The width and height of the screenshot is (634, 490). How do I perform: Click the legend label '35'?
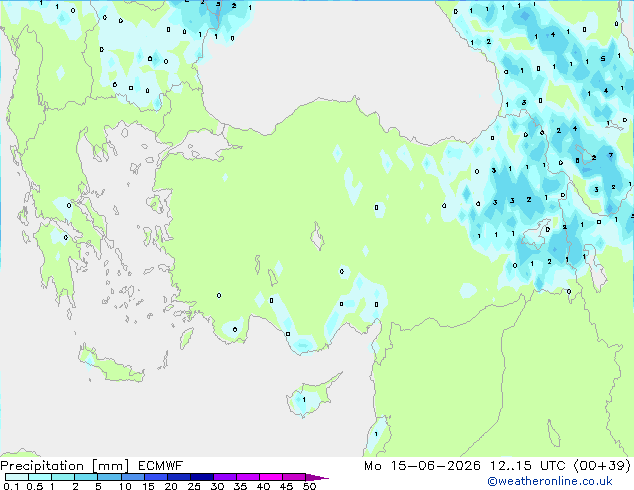pyautogui.click(x=240, y=486)
